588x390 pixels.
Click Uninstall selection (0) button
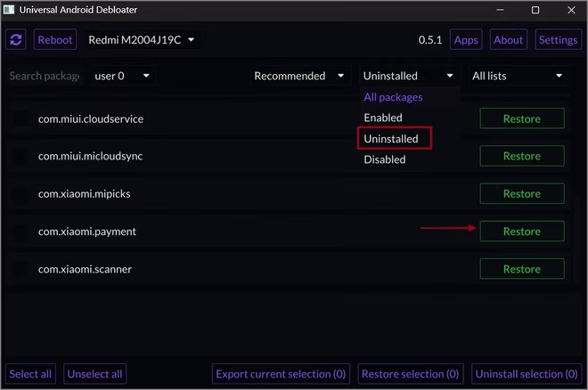click(x=527, y=374)
